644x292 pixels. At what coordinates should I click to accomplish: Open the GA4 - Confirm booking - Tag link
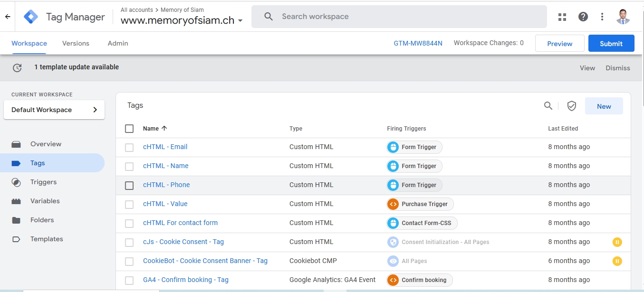pos(186,280)
